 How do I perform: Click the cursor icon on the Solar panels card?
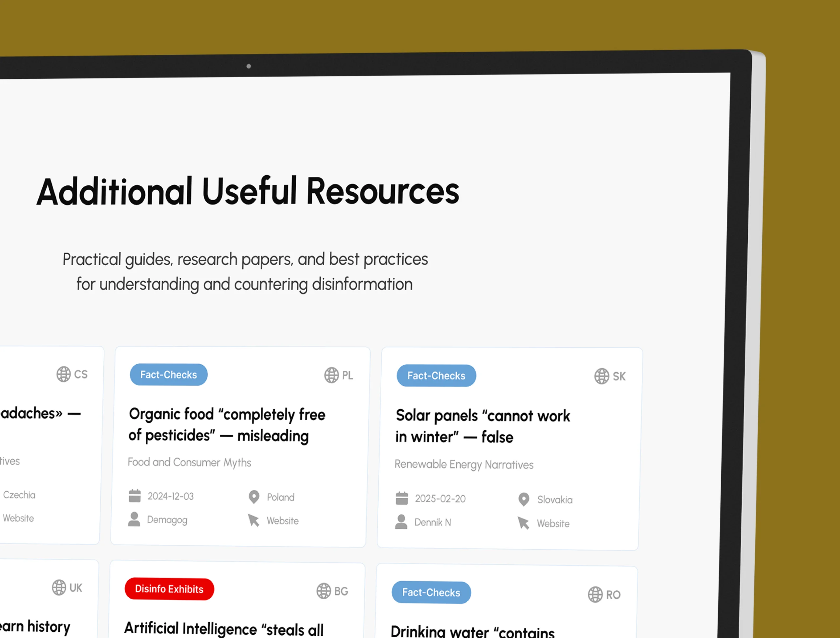[523, 522]
